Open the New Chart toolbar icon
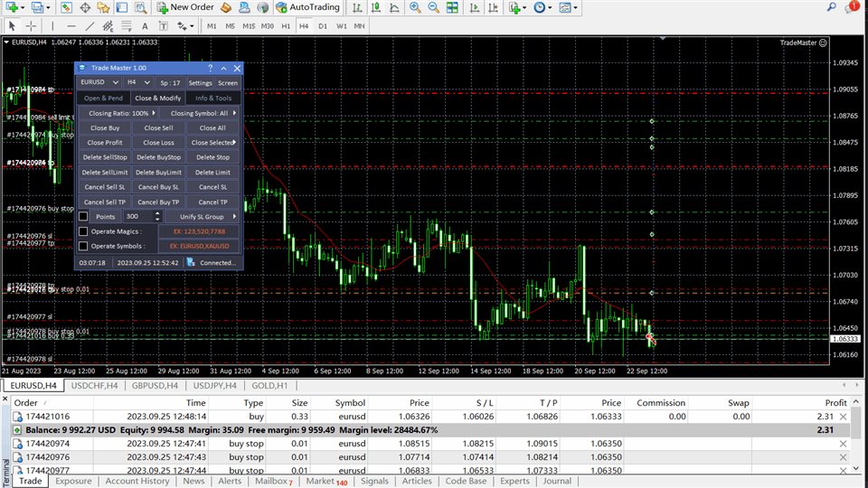 (x=11, y=7)
